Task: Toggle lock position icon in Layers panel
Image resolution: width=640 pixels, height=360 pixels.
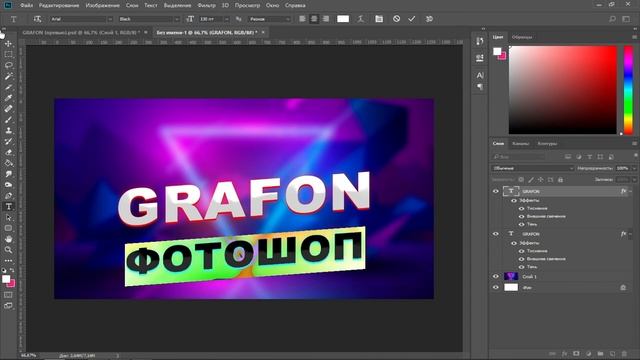Action: 540,180
